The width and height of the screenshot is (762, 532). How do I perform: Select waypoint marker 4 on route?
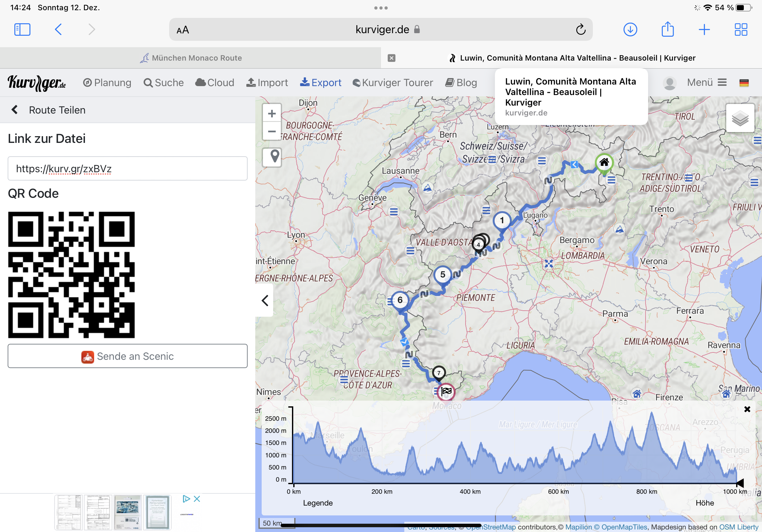pos(478,246)
